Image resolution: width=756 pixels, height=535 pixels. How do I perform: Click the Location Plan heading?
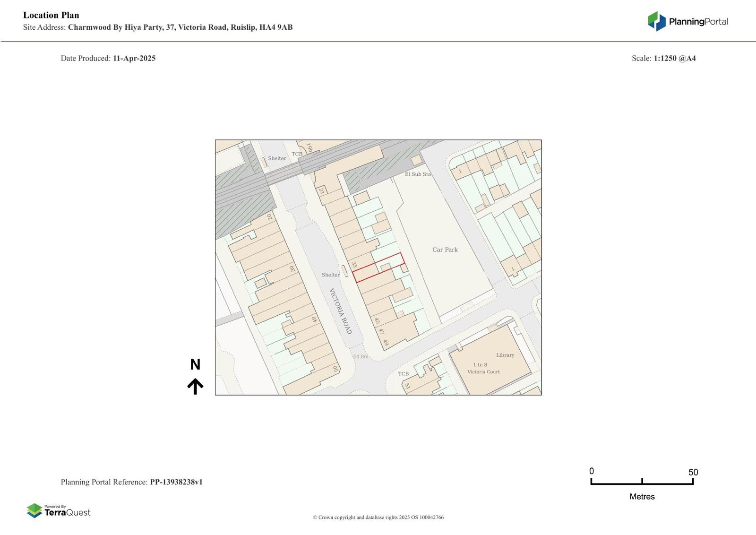51,15
